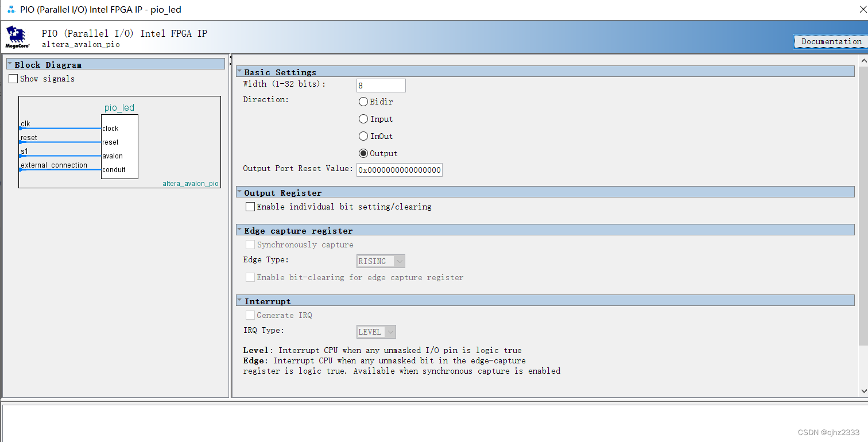Screen dimensions: 868x442
Task: Select the Bidir direction radio button
Action: pos(363,102)
